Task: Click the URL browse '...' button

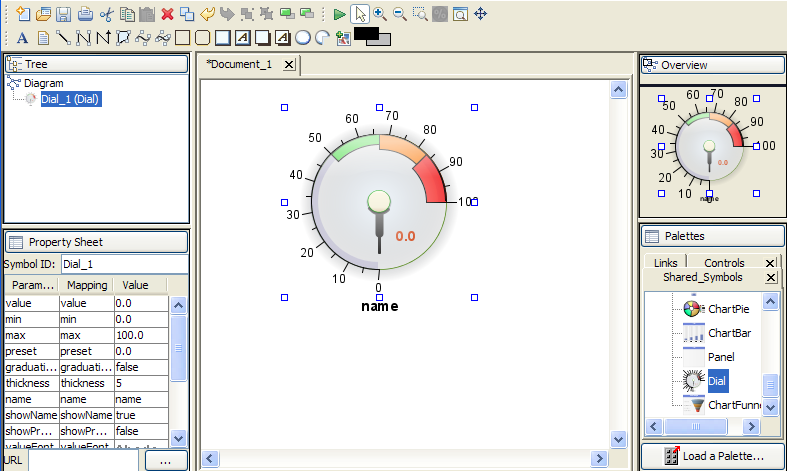Action: (x=166, y=461)
